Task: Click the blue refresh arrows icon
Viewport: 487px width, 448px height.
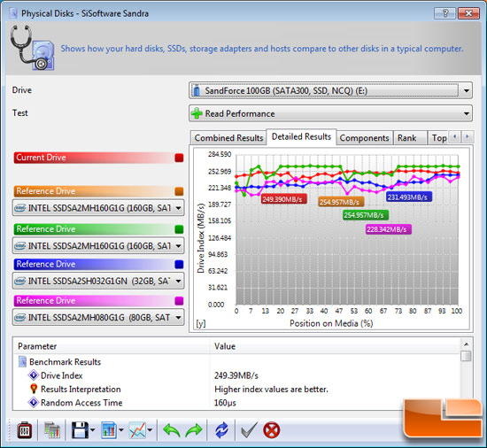Action: pos(221,430)
